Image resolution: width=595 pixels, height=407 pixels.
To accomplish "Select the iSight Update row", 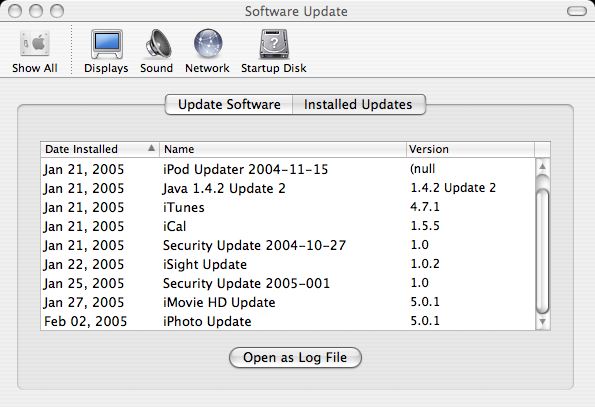I will point(288,264).
